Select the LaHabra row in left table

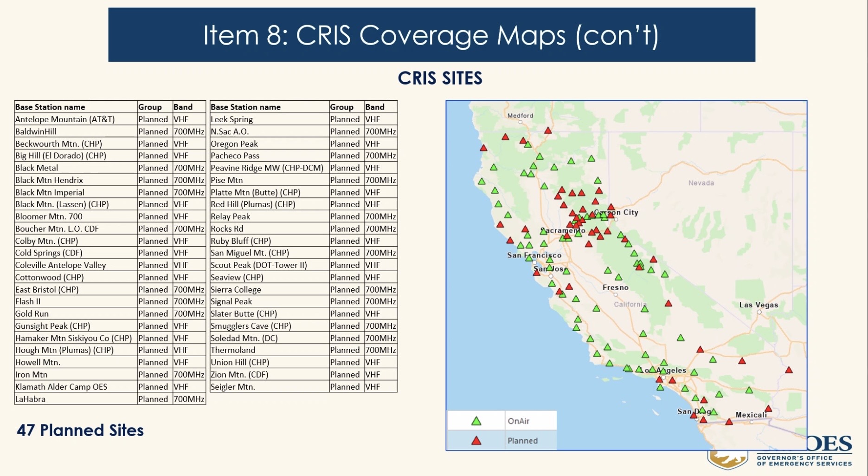pyautogui.click(x=31, y=399)
